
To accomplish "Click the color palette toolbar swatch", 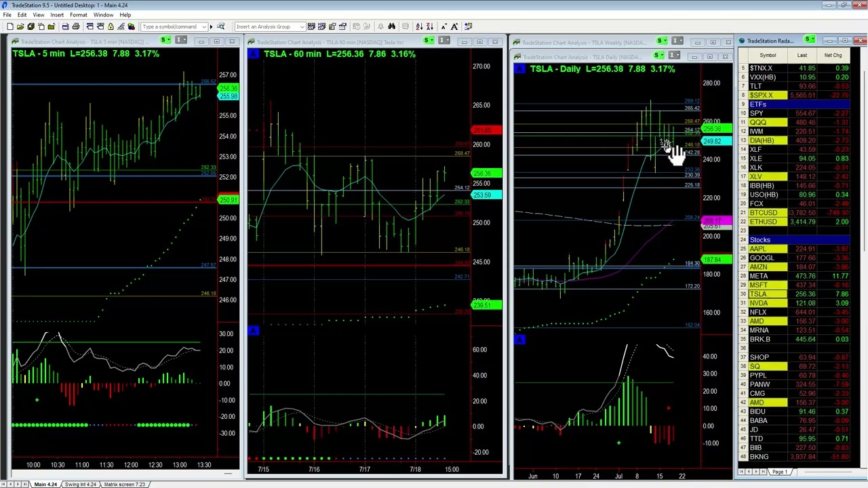I will pyautogui.click(x=132, y=26).
